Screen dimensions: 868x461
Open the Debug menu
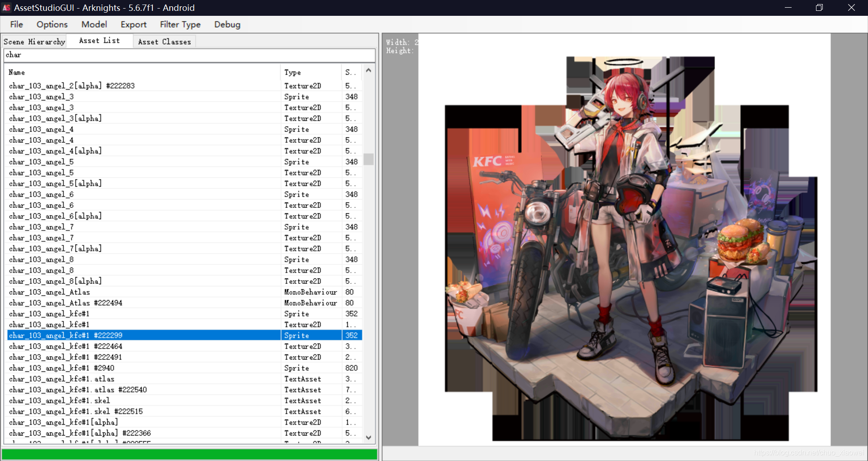tap(227, 24)
